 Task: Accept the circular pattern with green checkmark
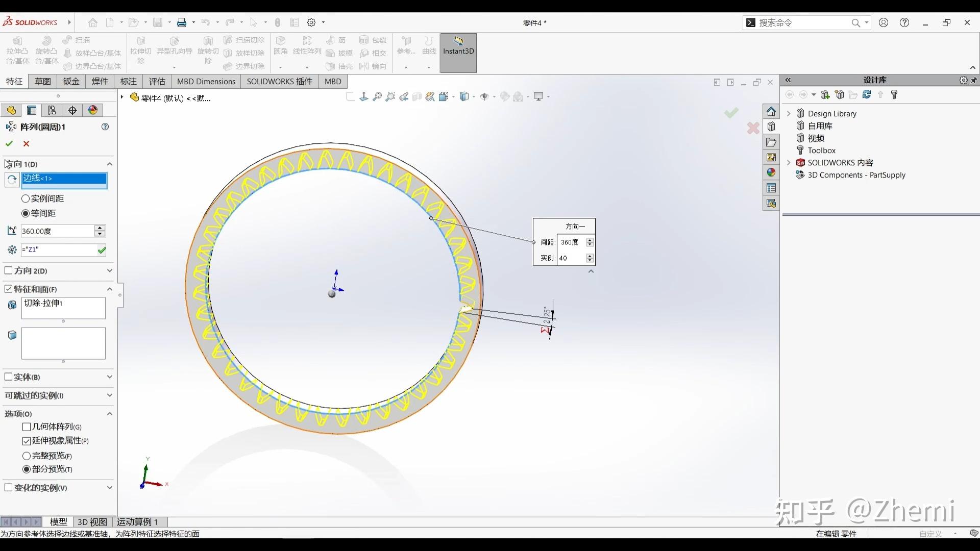pos(9,143)
